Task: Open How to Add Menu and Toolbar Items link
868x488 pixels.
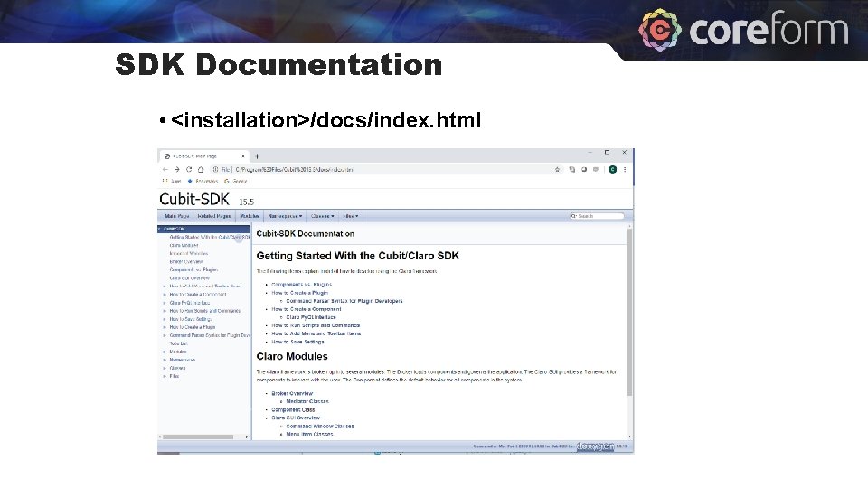Action: tap(316, 333)
